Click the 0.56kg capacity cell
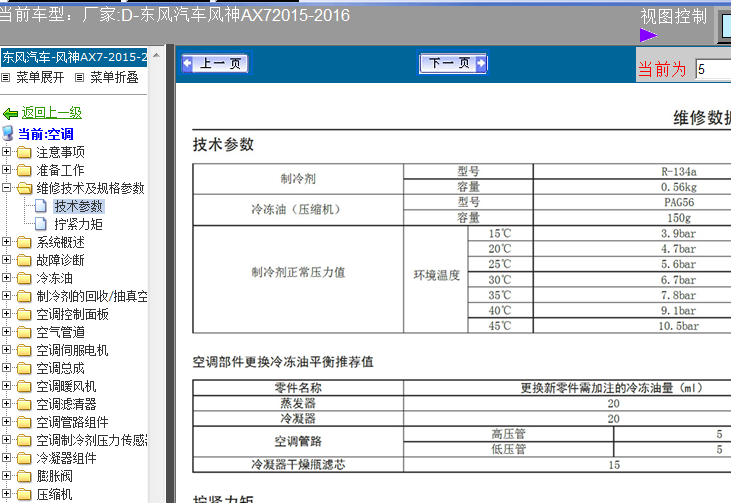 click(679, 187)
